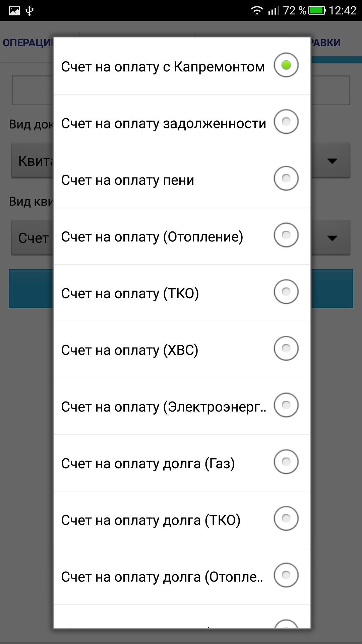Select Счет на оплату долга (ТКО)
362x644 pixels.
coord(286,519)
